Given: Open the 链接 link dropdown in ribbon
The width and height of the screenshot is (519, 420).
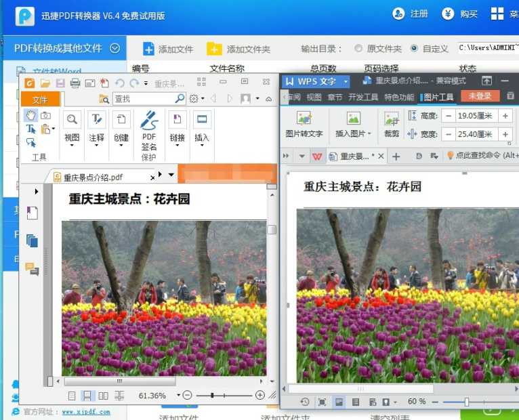Looking at the screenshot, I should pyautogui.click(x=177, y=129).
